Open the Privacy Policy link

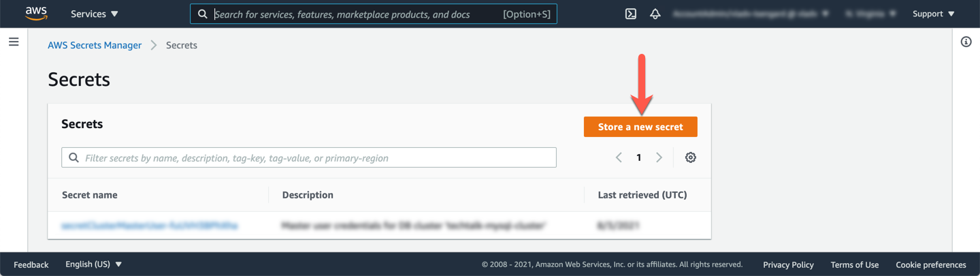pyautogui.click(x=788, y=264)
